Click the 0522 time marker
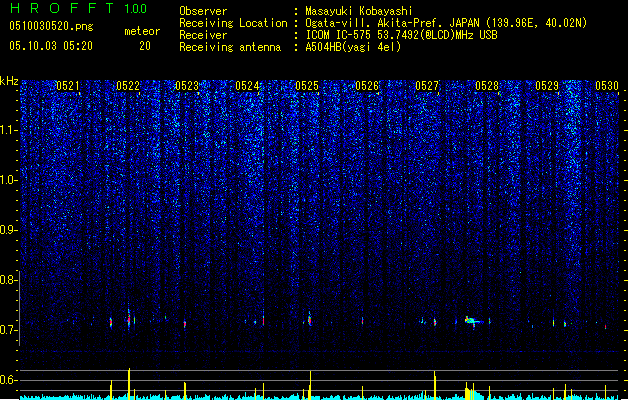 pos(128,86)
